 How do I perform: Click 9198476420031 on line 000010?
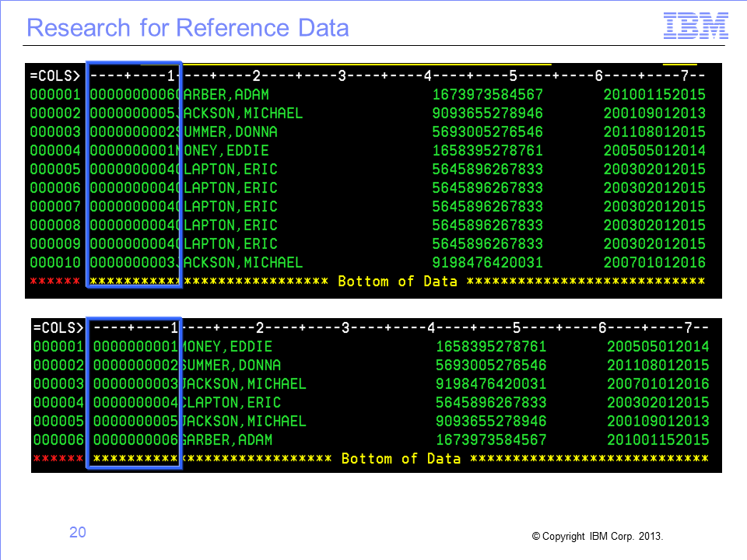[x=487, y=262]
